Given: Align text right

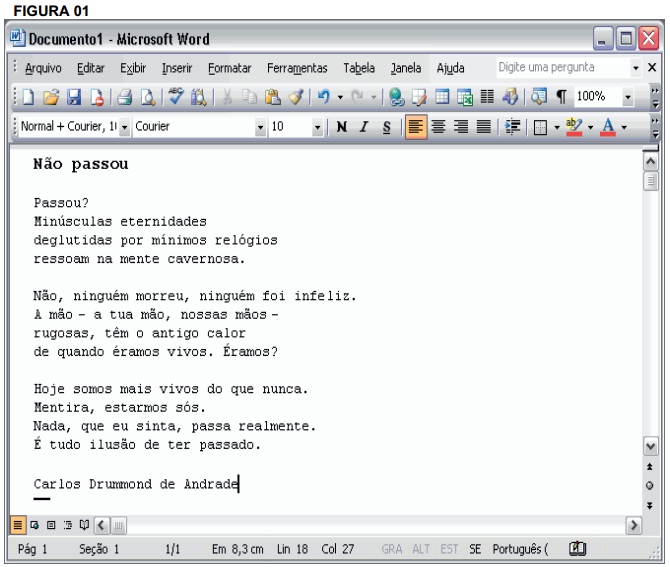Looking at the screenshot, I should coord(461,127).
